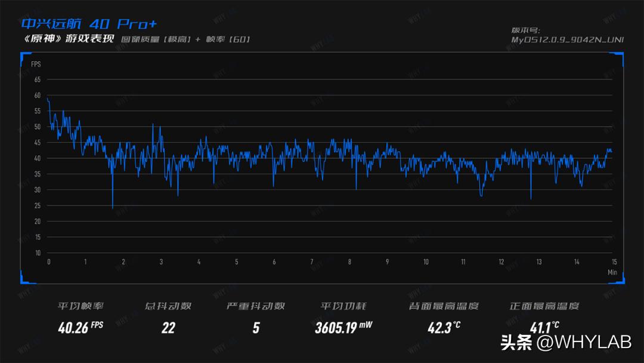The height and width of the screenshot is (363, 644).
Task: Click minute axis label 4
Action: [x=199, y=262]
